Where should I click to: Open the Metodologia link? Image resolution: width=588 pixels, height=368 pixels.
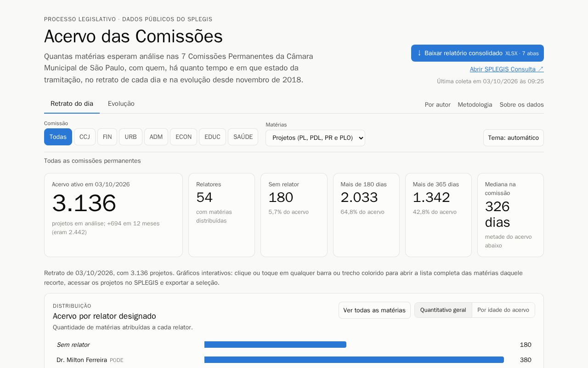(x=475, y=104)
